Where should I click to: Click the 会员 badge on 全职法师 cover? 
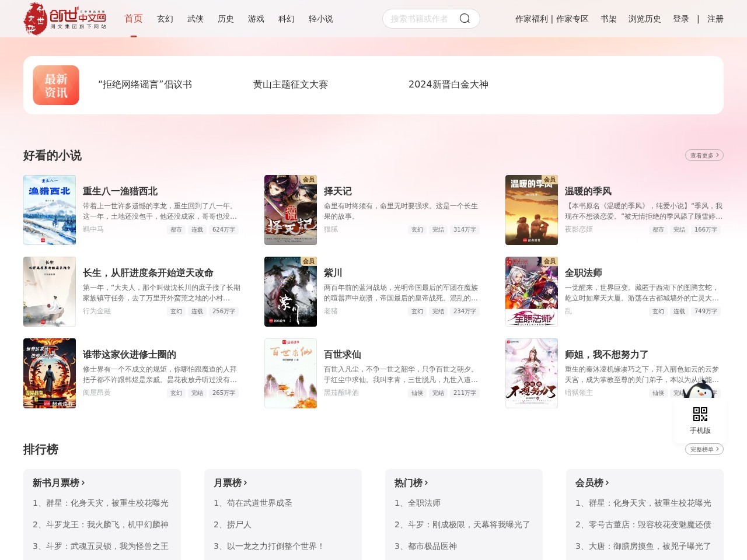[549, 262]
